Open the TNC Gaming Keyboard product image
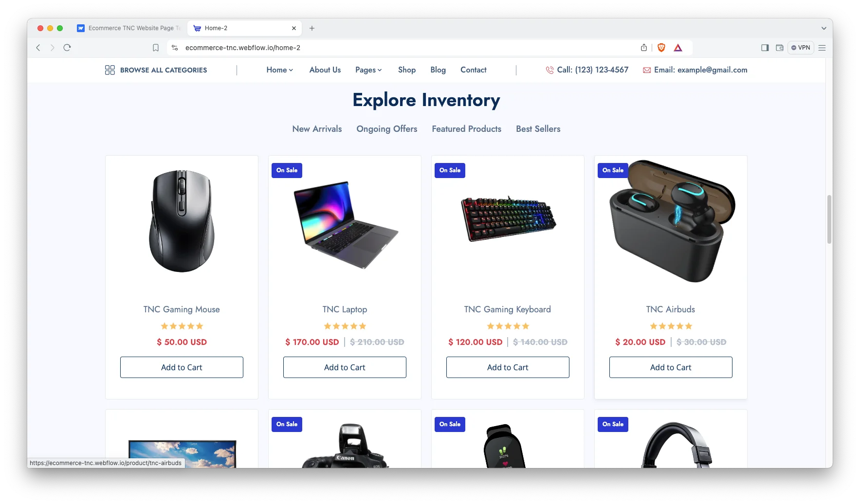The height and width of the screenshot is (504, 860). pos(508,218)
